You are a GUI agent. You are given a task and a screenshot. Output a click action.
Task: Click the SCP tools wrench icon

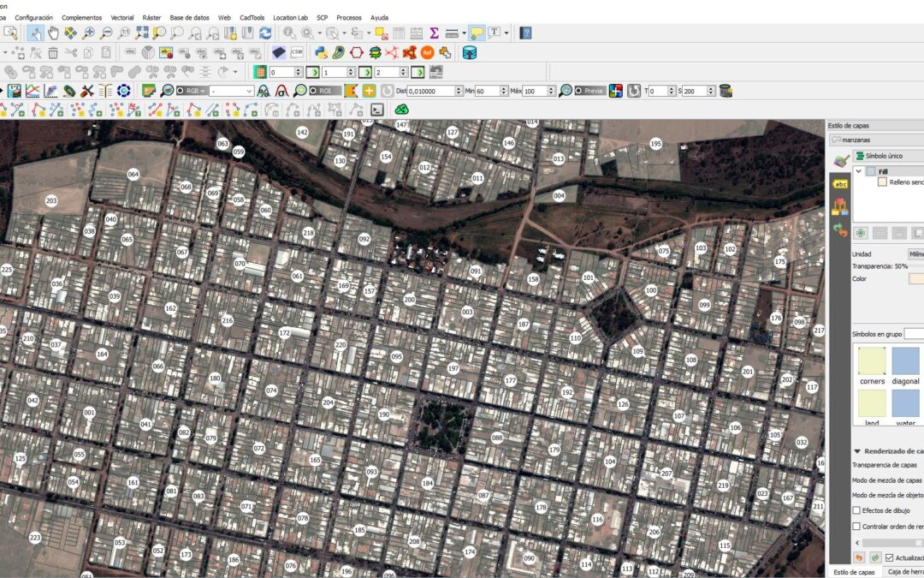[x=87, y=91]
